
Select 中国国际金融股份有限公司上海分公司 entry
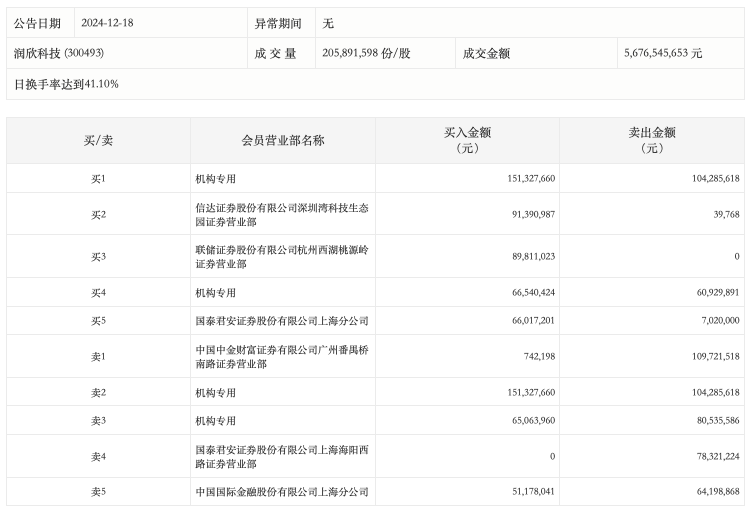tap(282, 492)
